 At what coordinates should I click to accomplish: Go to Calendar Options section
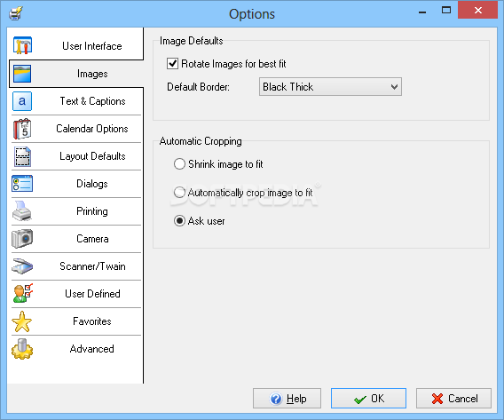(92, 129)
